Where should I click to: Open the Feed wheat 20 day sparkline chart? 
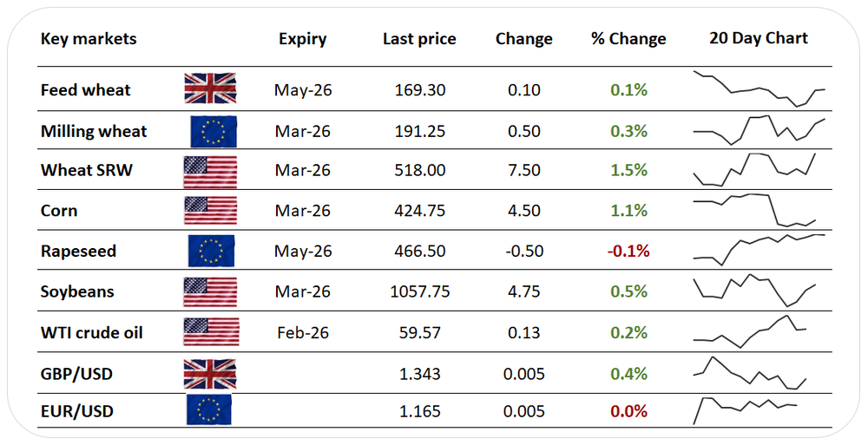click(x=759, y=89)
